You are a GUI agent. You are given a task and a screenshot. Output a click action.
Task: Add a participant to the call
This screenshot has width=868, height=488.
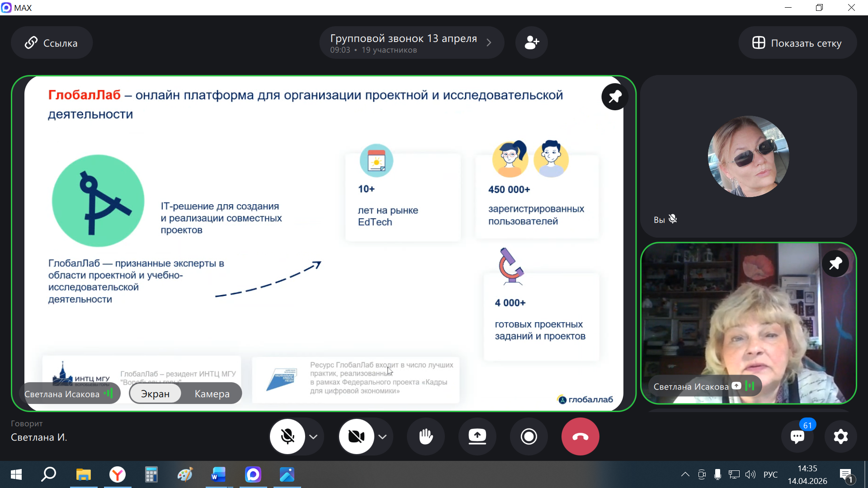pos(532,43)
